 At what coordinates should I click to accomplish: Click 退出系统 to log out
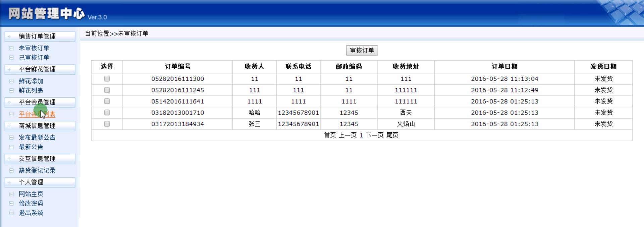(x=31, y=213)
